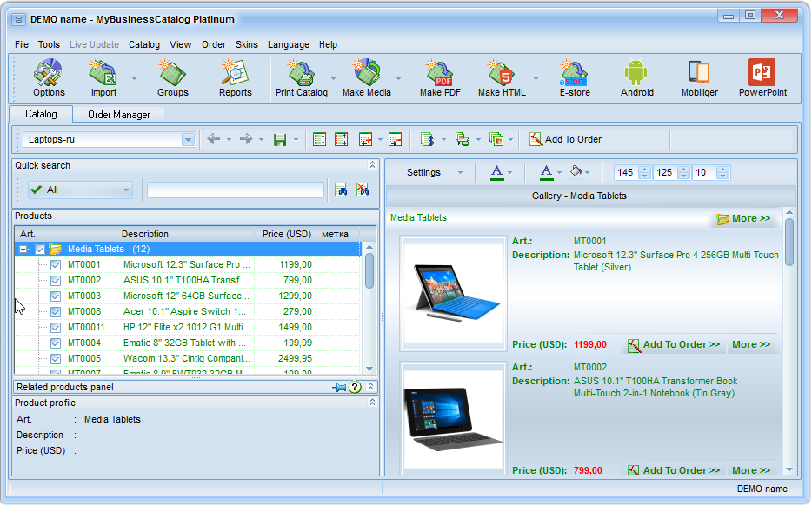This screenshot has height=506, width=812.
Task: Open the Groups tool
Action: click(x=172, y=78)
